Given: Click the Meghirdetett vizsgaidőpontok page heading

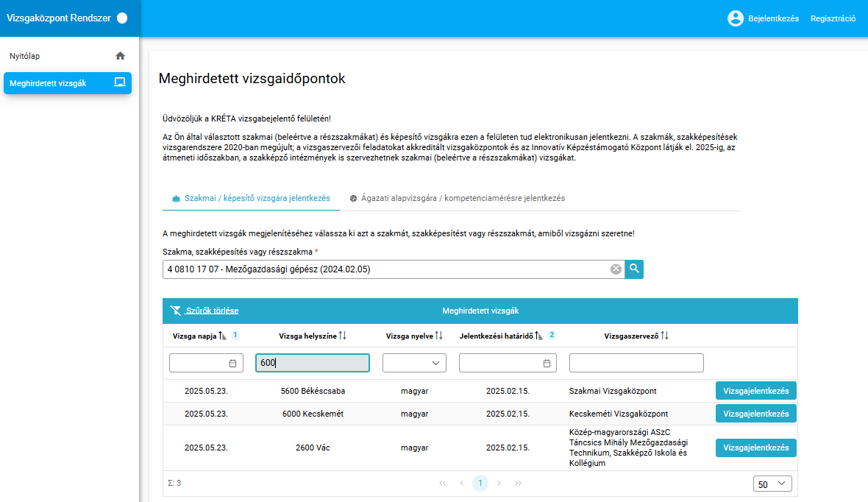Looking at the screenshot, I should [x=252, y=79].
